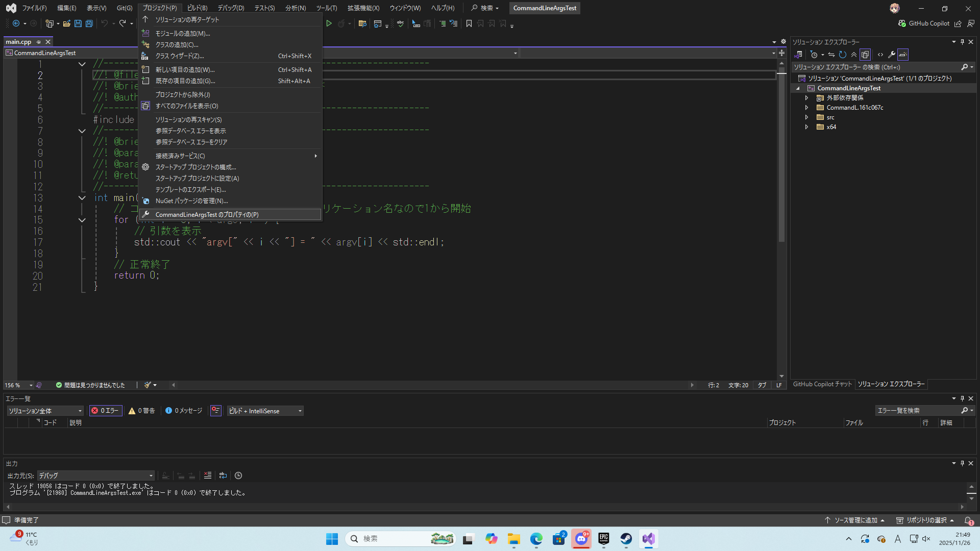980x551 pixels.
Task: Open the ビルド(B) menu
Action: click(197, 8)
